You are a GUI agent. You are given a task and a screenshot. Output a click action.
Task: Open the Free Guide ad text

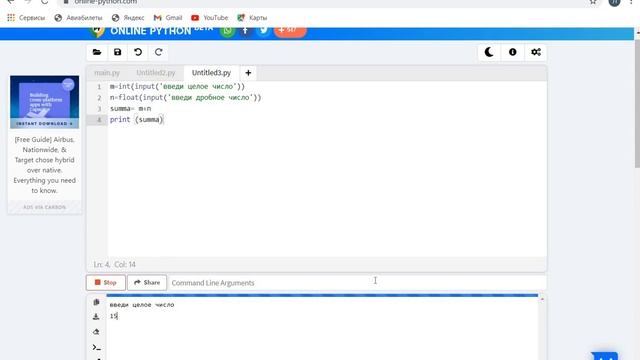click(44, 165)
